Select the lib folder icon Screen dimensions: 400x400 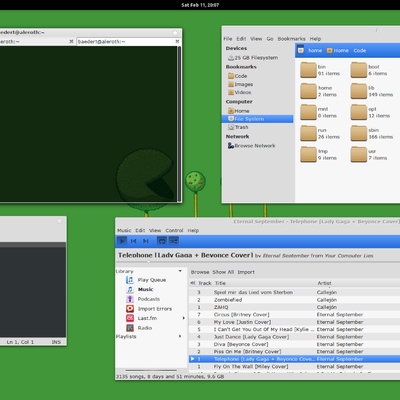click(359, 91)
